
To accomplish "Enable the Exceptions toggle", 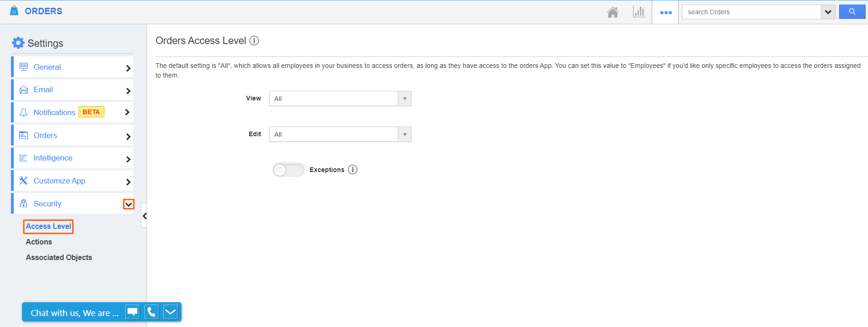I will tap(289, 170).
